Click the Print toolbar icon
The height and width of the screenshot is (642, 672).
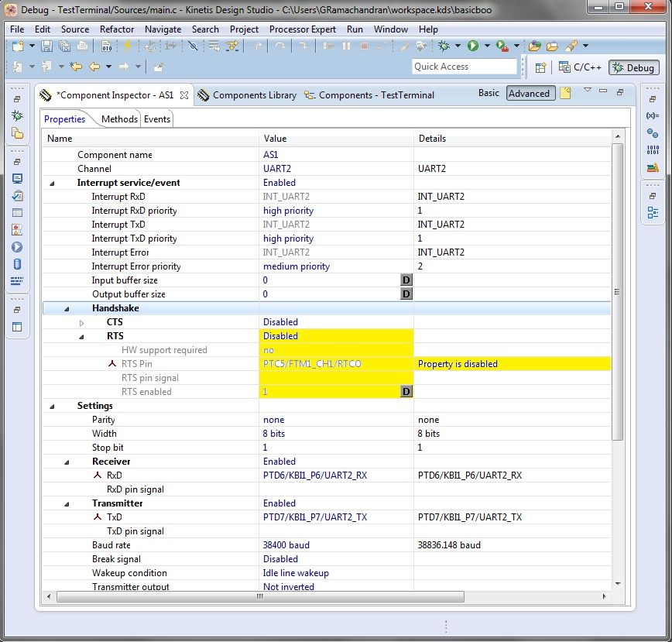[82, 46]
